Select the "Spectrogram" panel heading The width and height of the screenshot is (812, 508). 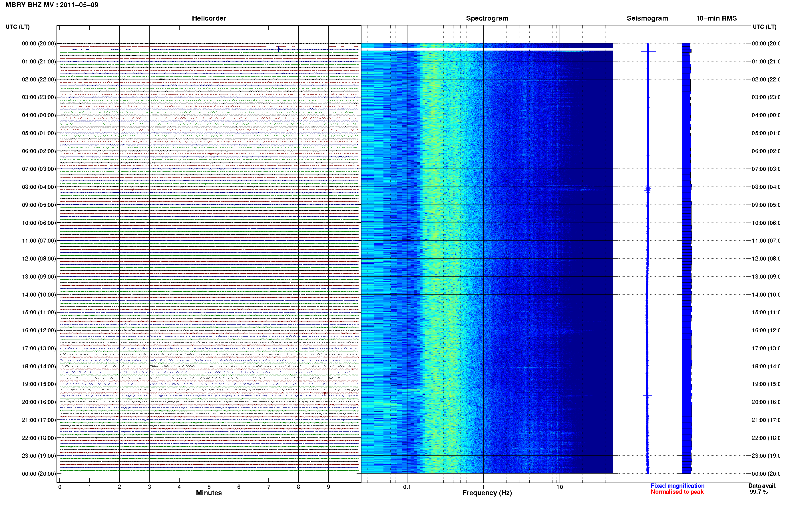487,18
